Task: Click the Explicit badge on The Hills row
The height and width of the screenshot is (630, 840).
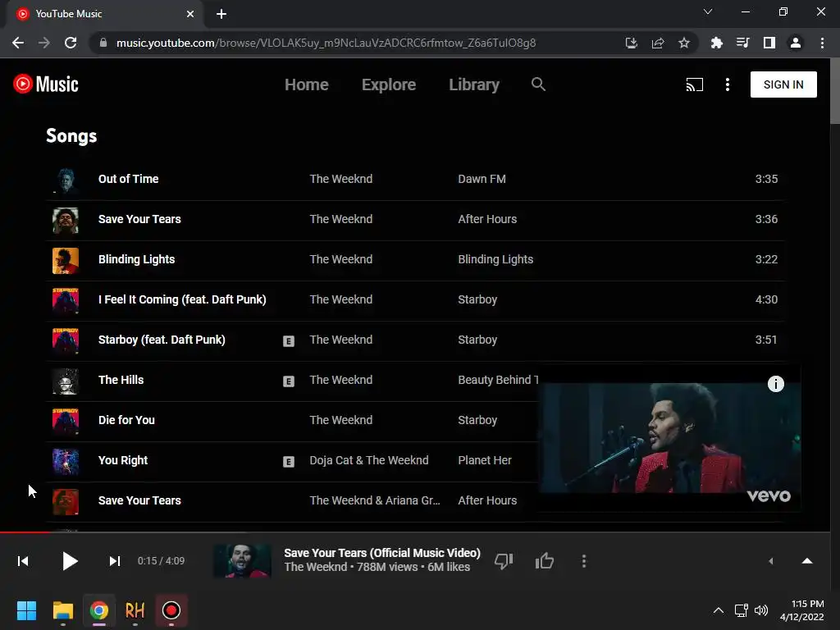Action: [x=288, y=381]
